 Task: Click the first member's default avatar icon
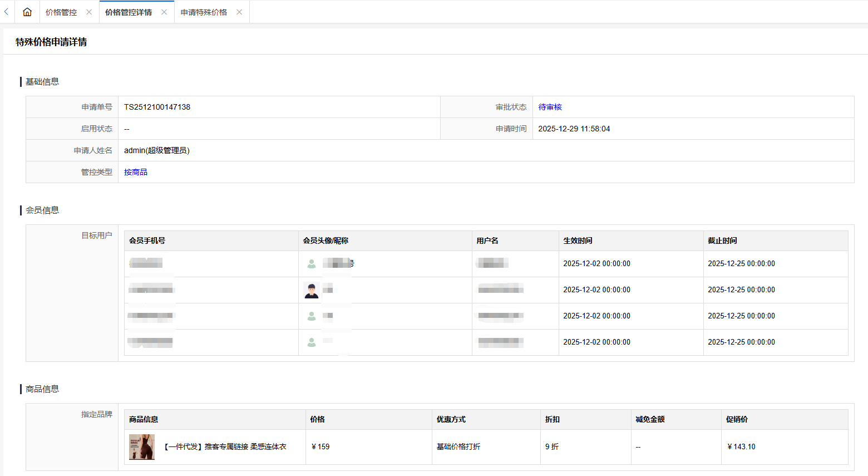[312, 264]
